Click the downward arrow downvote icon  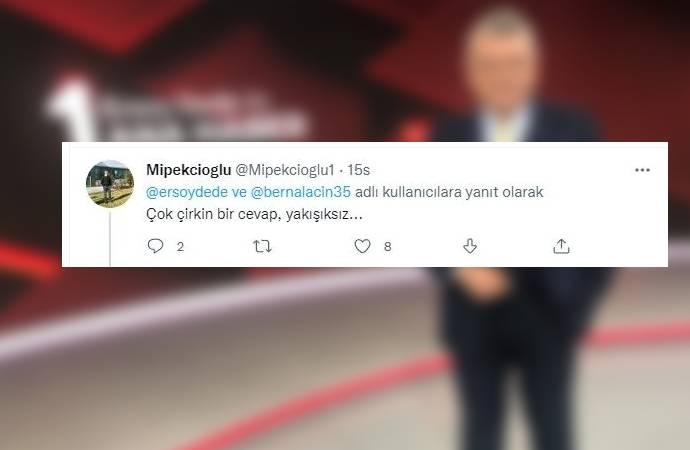click(x=470, y=246)
